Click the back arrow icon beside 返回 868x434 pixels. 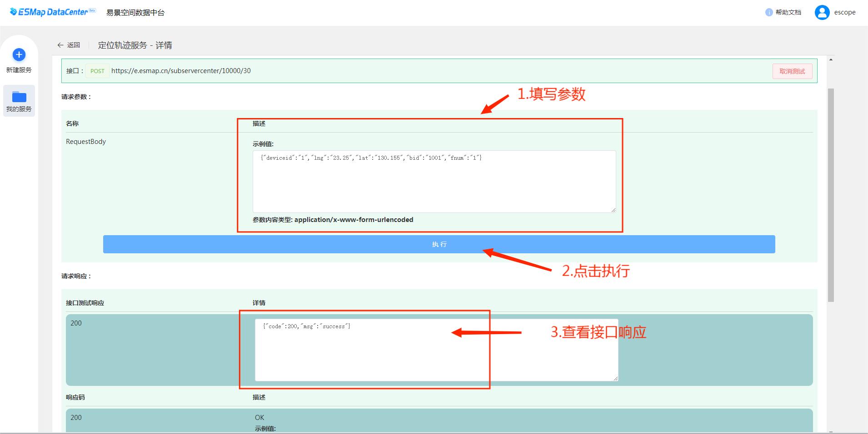coord(60,45)
